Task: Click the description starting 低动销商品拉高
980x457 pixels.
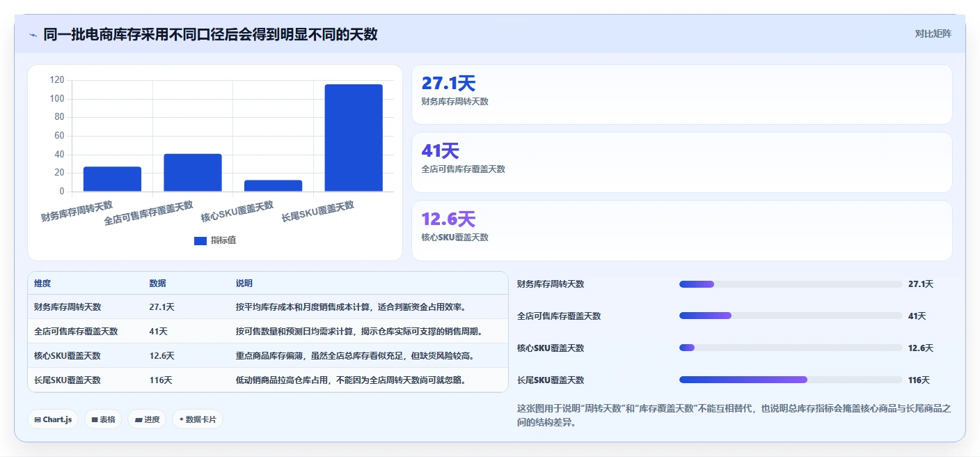Action: click(351, 380)
